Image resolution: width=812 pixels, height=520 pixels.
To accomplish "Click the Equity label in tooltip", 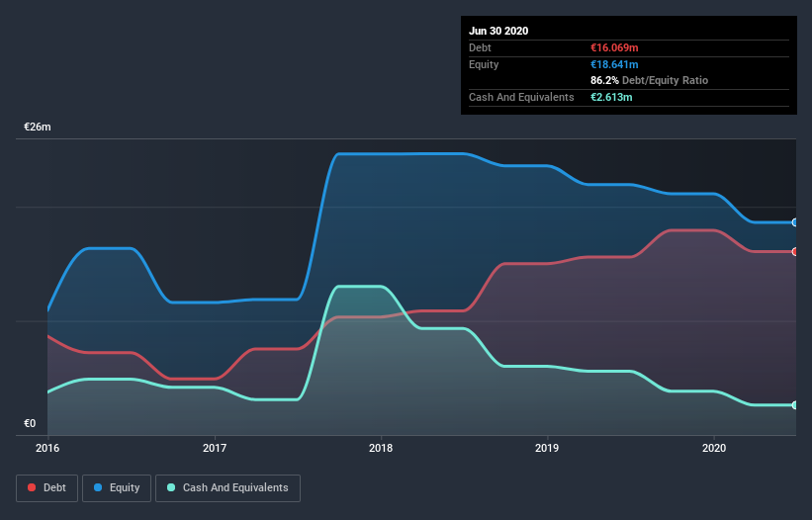I will (x=484, y=64).
